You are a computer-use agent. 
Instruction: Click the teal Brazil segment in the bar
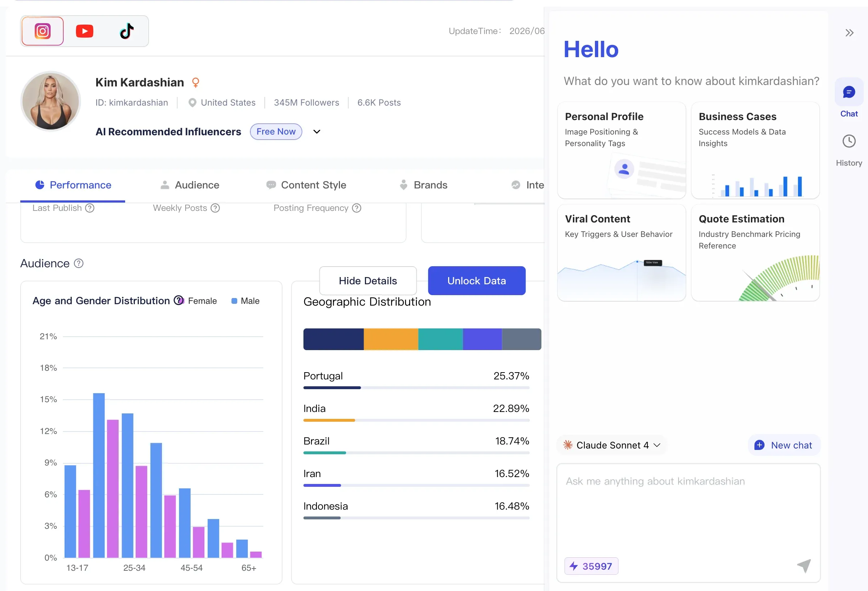click(x=441, y=339)
